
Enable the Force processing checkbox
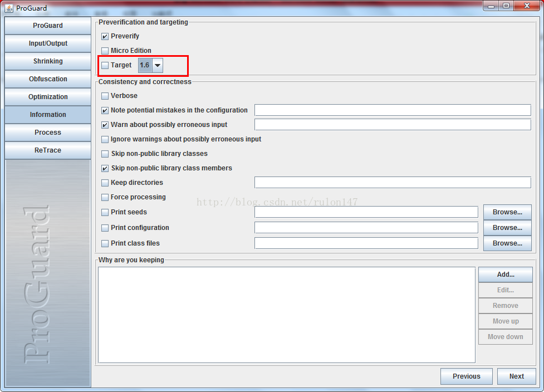(105, 197)
